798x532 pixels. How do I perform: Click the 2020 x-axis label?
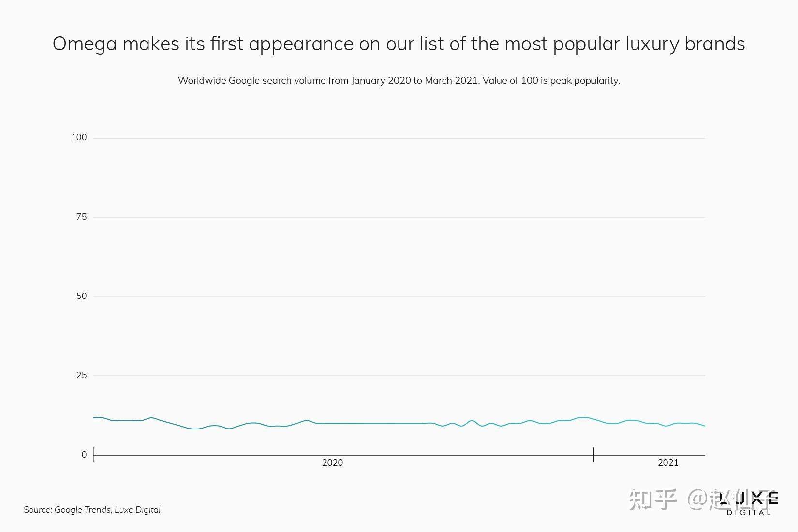(x=332, y=463)
